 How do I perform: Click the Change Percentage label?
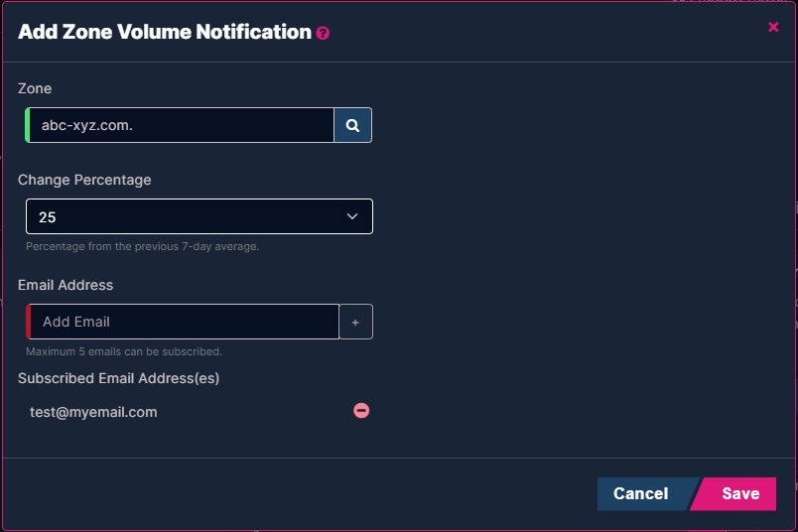(x=84, y=181)
